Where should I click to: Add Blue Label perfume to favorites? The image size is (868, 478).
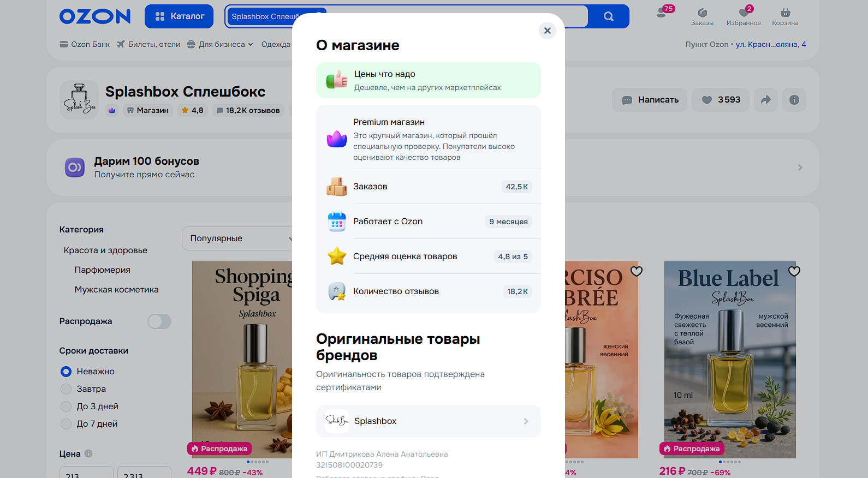click(794, 271)
